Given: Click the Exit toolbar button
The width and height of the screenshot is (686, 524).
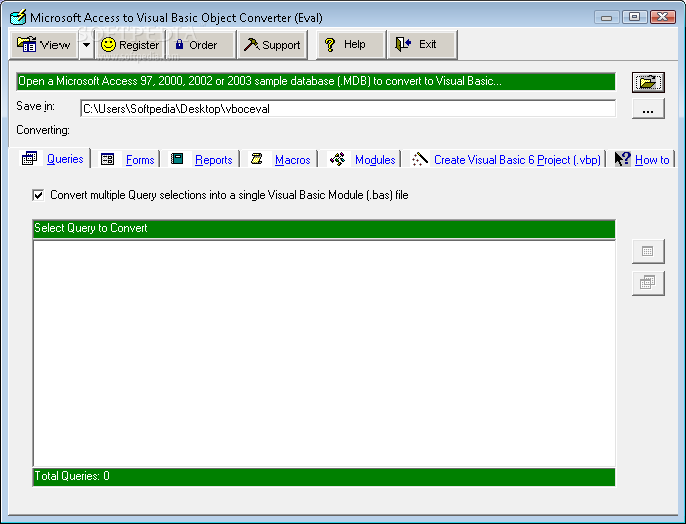Looking at the screenshot, I should click(422, 45).
